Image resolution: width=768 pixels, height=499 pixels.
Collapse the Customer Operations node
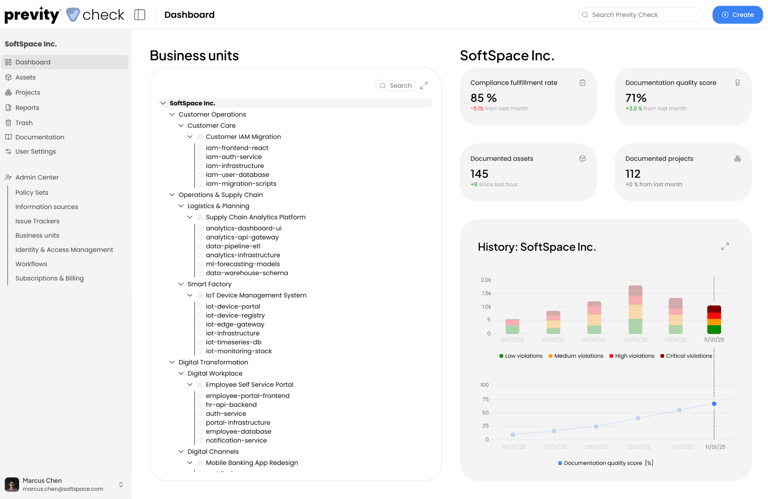(x=172, y=115)
